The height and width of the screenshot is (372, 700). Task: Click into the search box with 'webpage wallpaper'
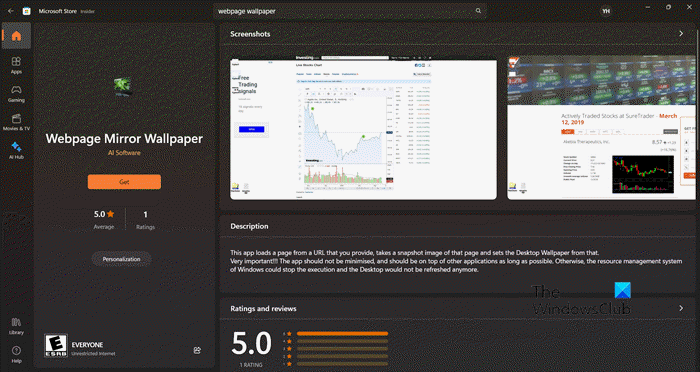pyautogui.click(x=349, y=11)
